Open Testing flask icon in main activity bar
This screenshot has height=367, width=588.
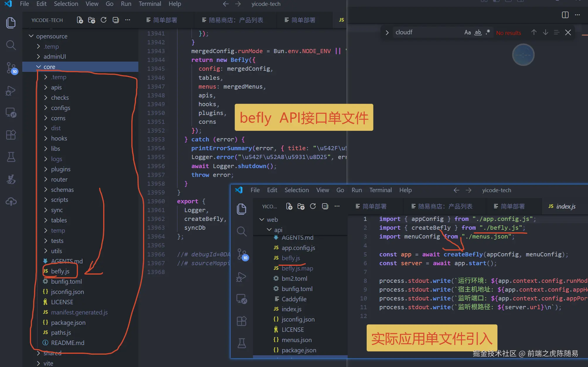[x=11, y=157]
